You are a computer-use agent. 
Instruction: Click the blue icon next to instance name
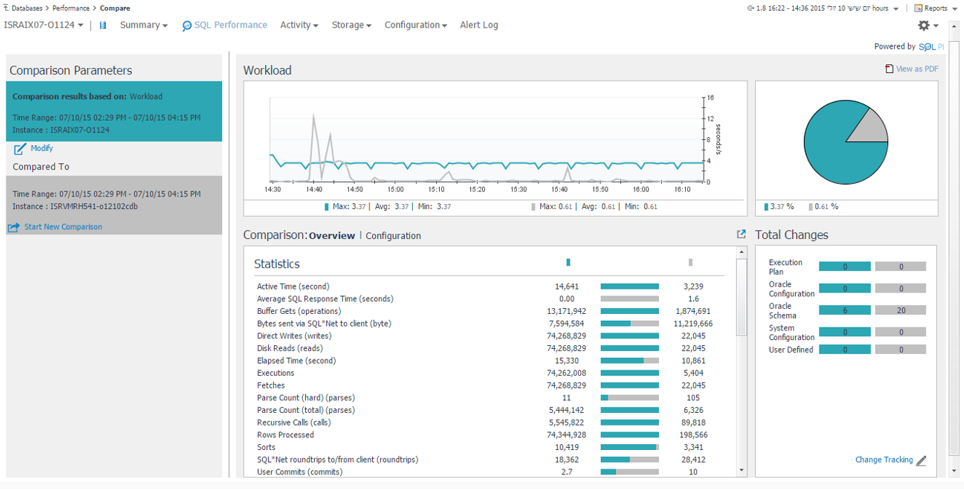click(102, 25)
